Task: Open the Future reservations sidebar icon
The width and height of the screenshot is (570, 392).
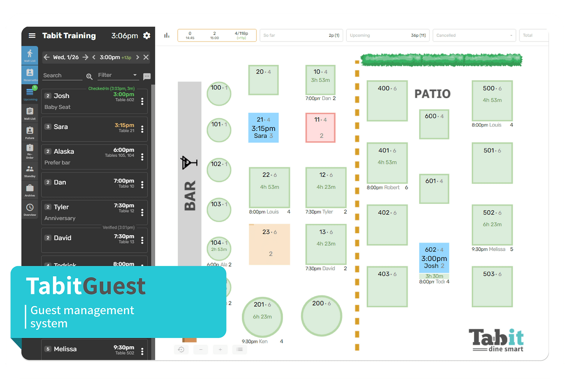Action: pos(30,132)
